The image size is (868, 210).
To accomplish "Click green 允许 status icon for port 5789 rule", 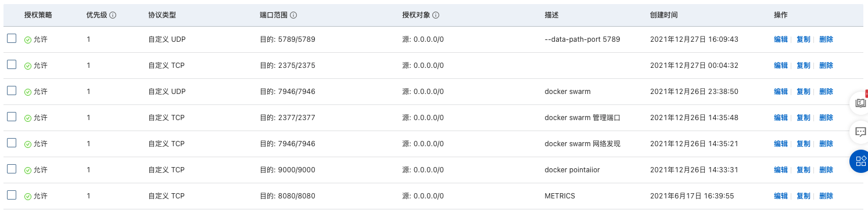I will click(x=28, y=40).
